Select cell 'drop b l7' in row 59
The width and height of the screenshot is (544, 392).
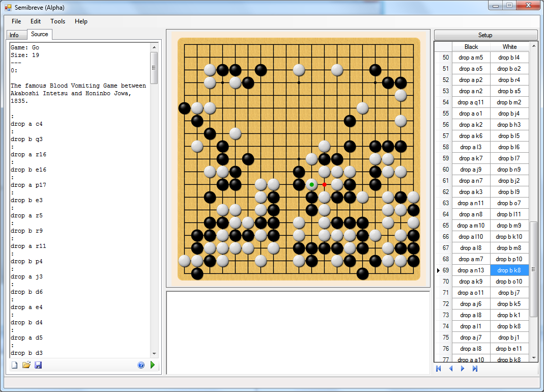pos(509,158)
